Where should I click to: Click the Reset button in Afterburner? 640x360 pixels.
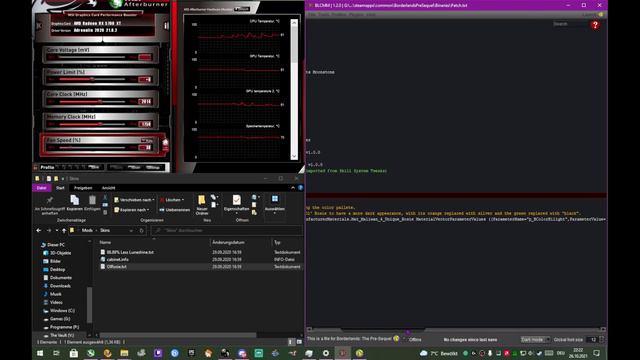pos(134,167)
